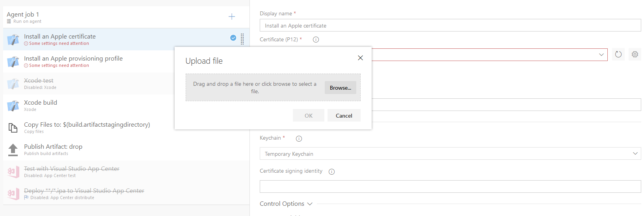Viewport: 644px width, 216px height.
Task: Click the Keychain info icon
Action: coord(299,138)
